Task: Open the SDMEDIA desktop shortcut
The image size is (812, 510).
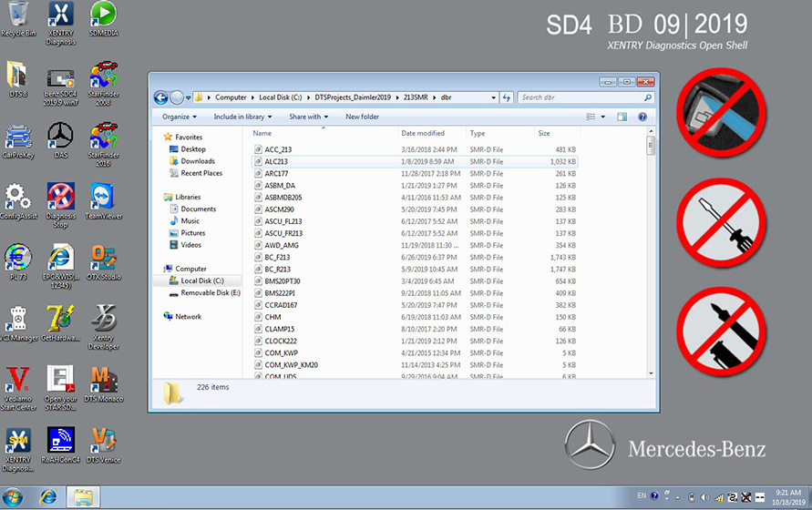Action: point(103,19)
